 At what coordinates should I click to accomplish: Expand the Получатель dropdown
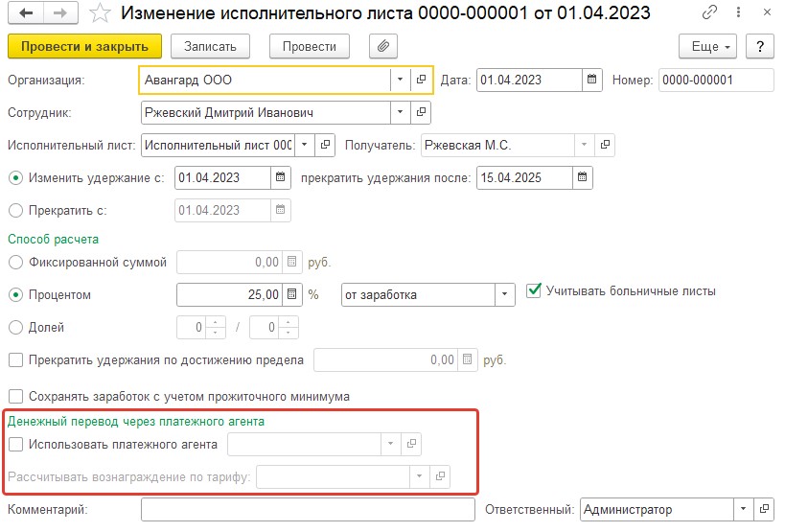point(584,145)
